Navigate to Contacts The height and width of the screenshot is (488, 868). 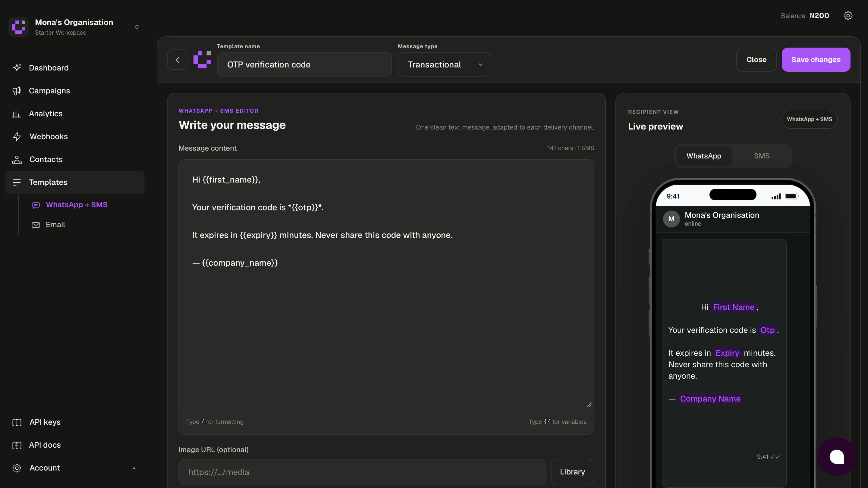[75, 159]
